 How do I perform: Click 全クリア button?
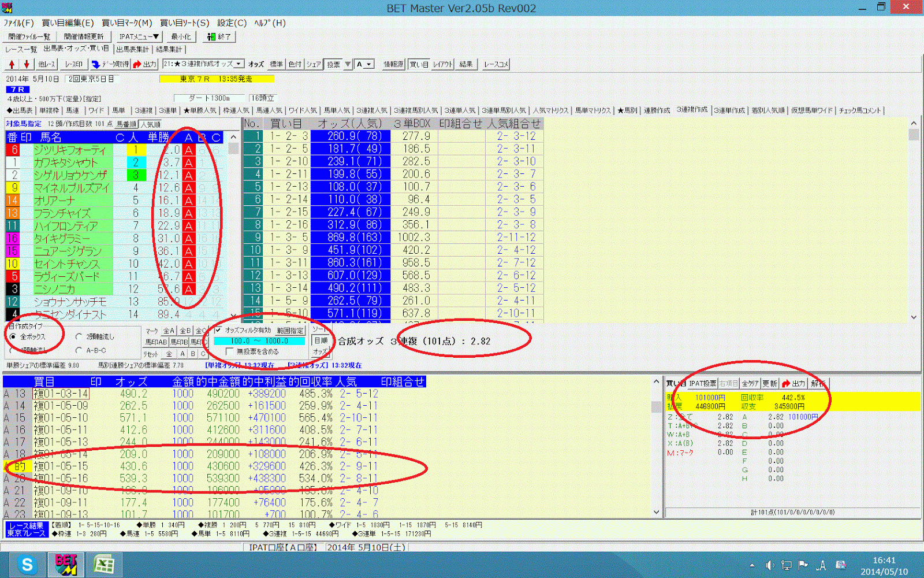[x=750, y=383]
